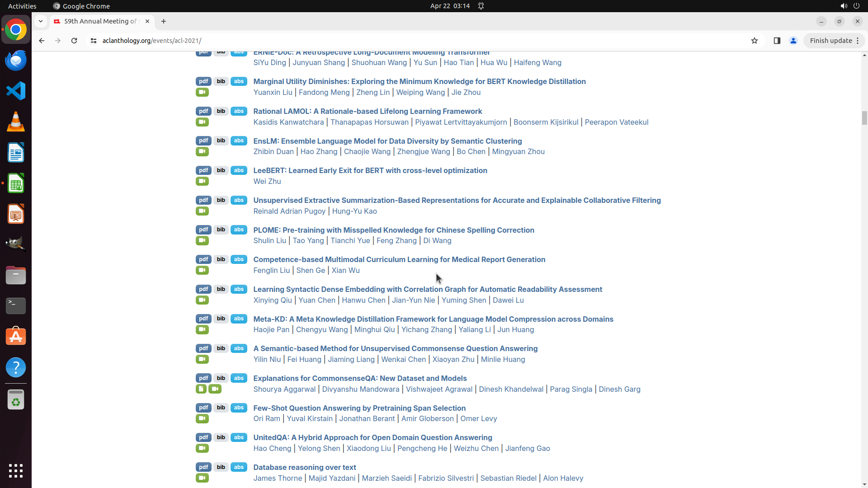Open author link Wei Zhu

point(267,181)
